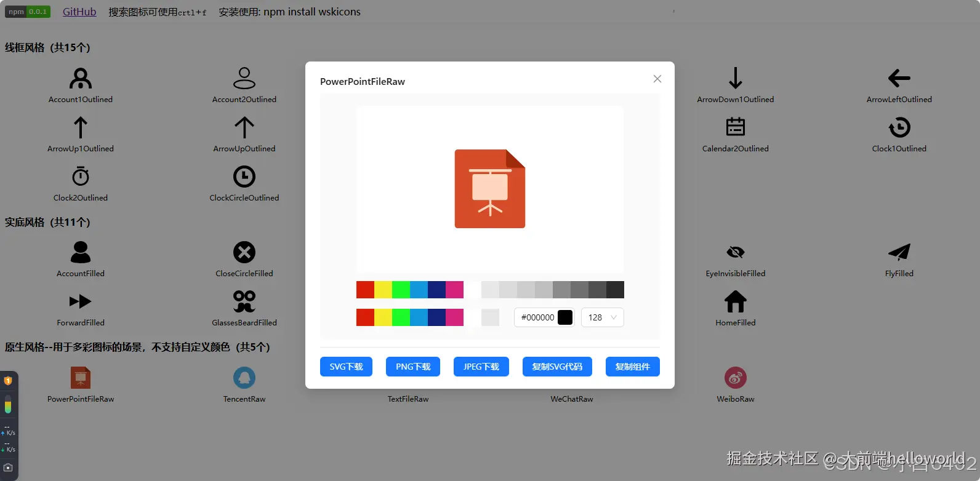Open the CloseCircleFilled icon
The width and height of the screenshot is (980, 481).
tap(244, 252)
